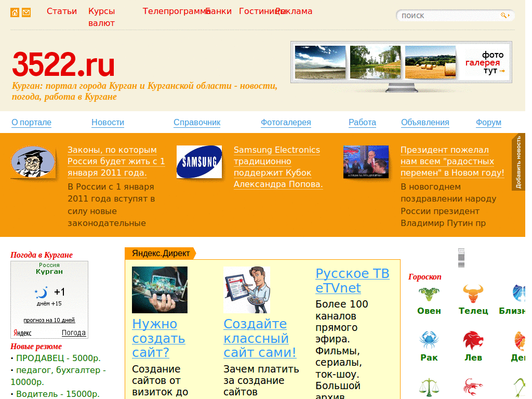Open the Работа section
Viewport: 532px width, 399px height.
click(x=362, y=123)
